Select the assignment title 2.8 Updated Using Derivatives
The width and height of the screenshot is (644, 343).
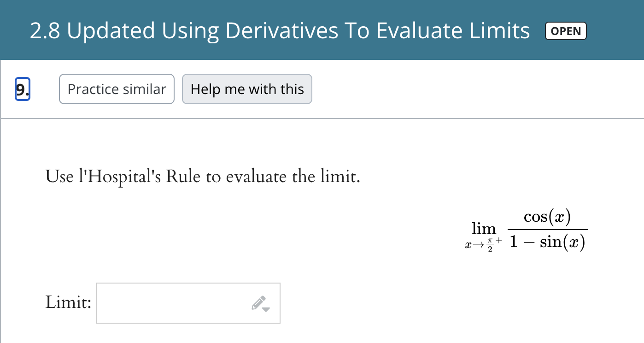(279, 30)
